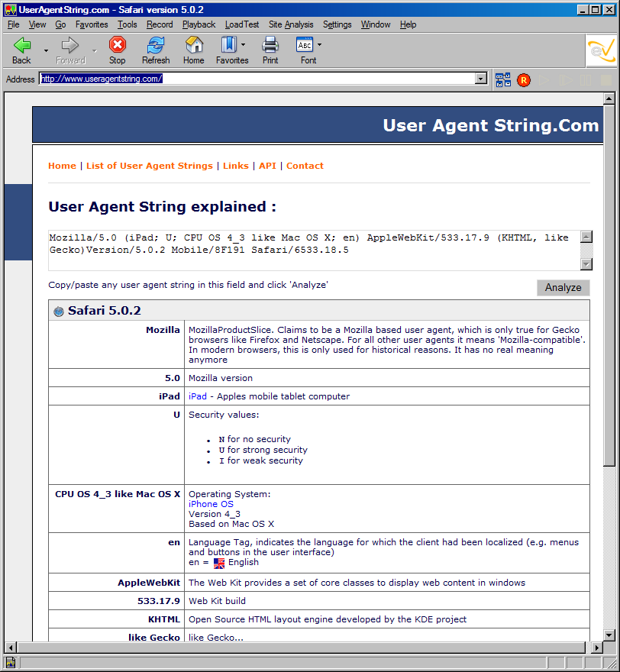620x672 pixels.
Task: Expand the Back button history dropdown arrow
Action: coord(46,50)
